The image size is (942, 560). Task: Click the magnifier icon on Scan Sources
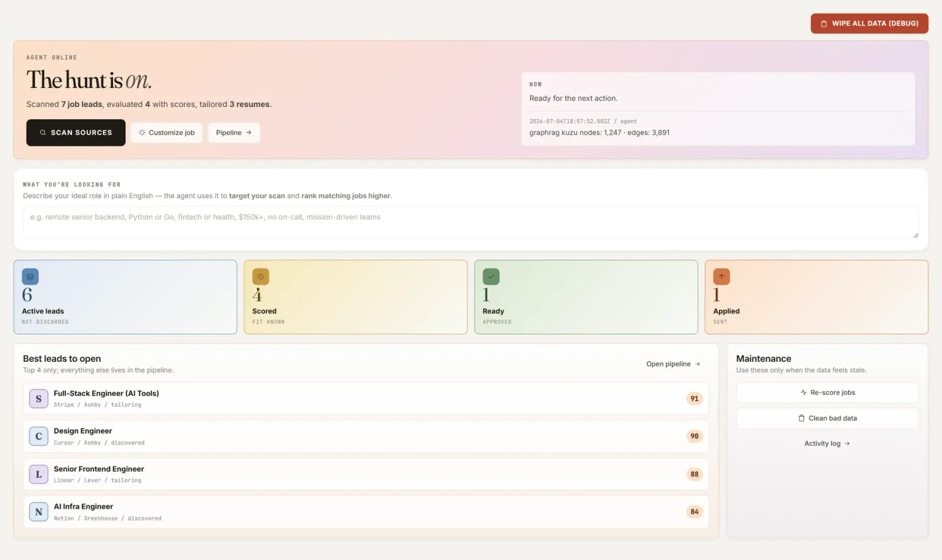tap(43, 132)
